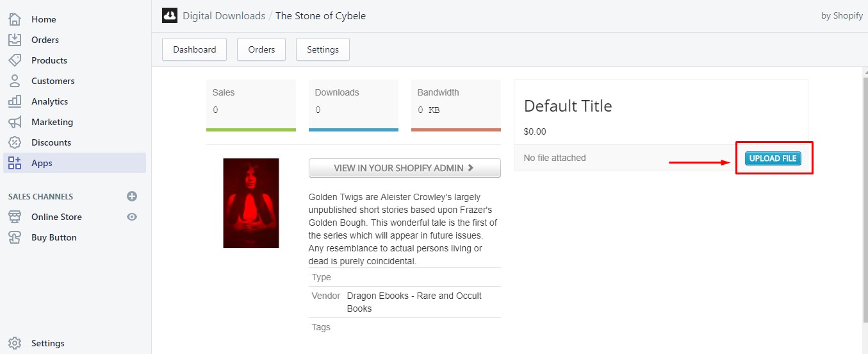The width and height of the screenshot is (868, 354).
Task: View online store via eye icon
Action: coord(132,217)
